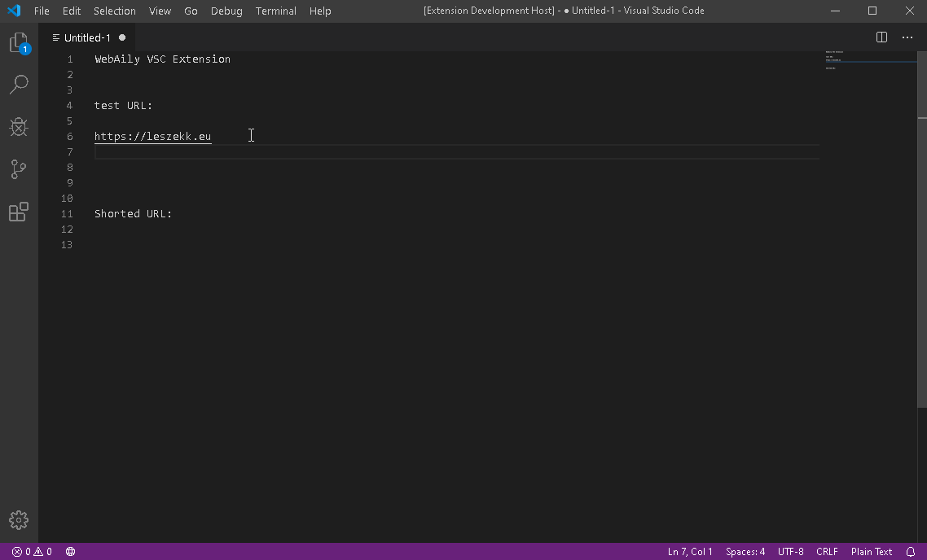927x560 pixels.
Task: Open the Debug menu
Action: click(x=226, y=11)
